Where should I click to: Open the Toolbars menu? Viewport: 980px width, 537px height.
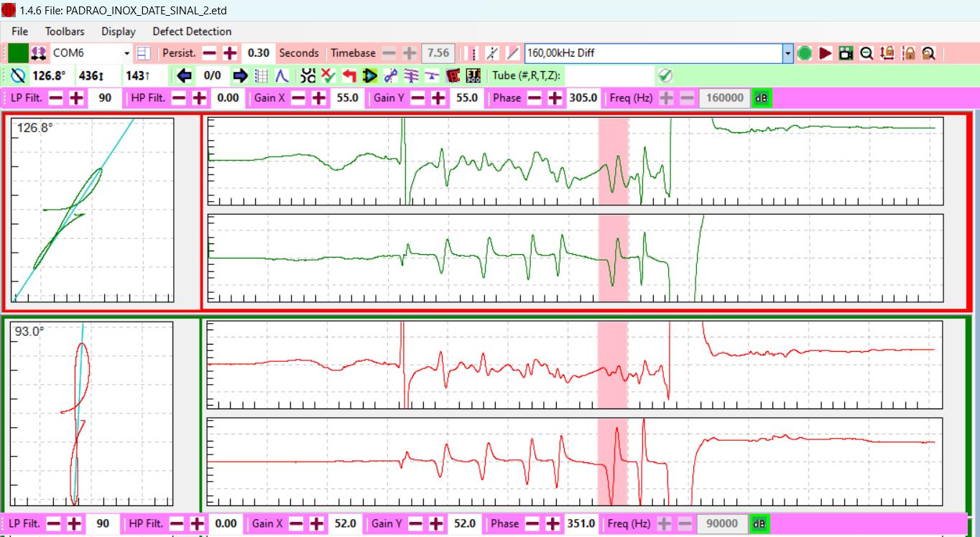click(65, 32)
